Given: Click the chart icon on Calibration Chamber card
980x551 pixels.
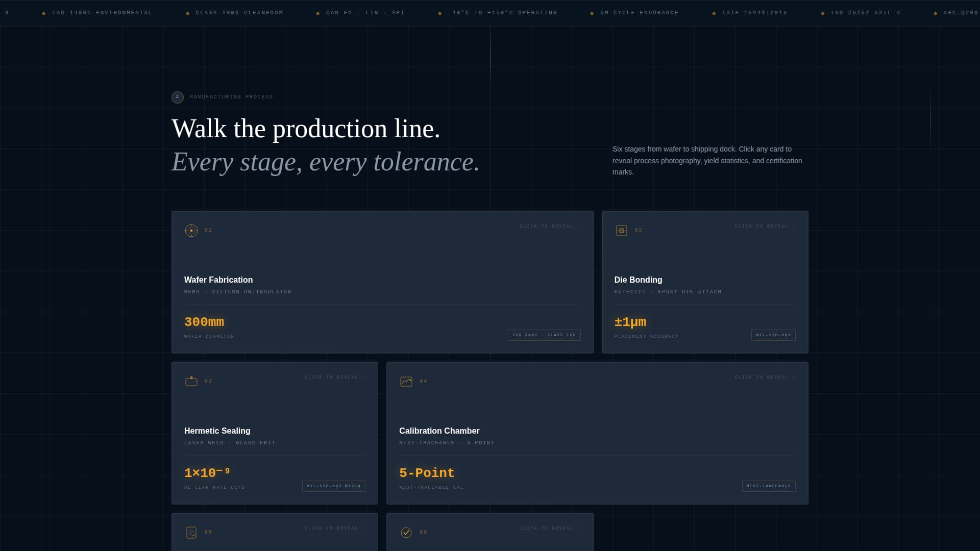Looking at the screenshot, I should click(405, 381).
